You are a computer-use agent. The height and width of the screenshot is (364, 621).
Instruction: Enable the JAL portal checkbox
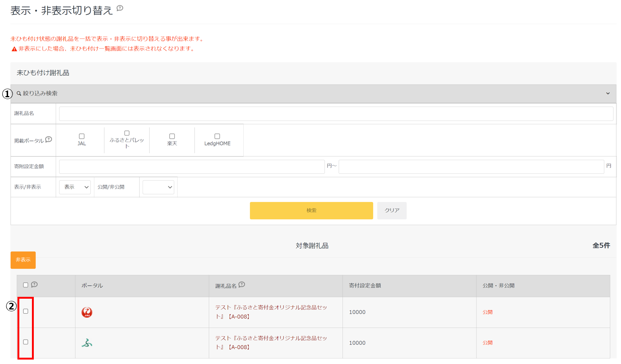(82, 136)
